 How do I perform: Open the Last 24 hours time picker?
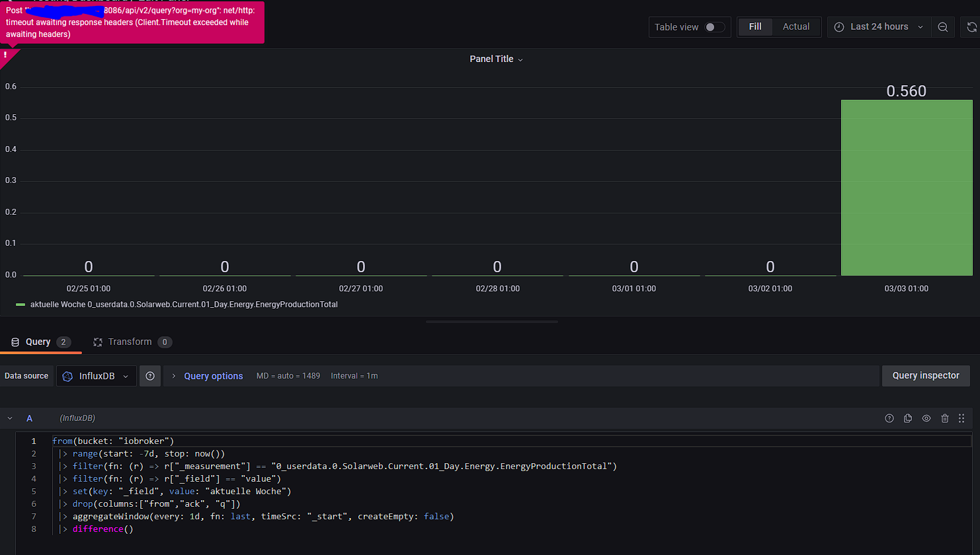coord(879,26)
